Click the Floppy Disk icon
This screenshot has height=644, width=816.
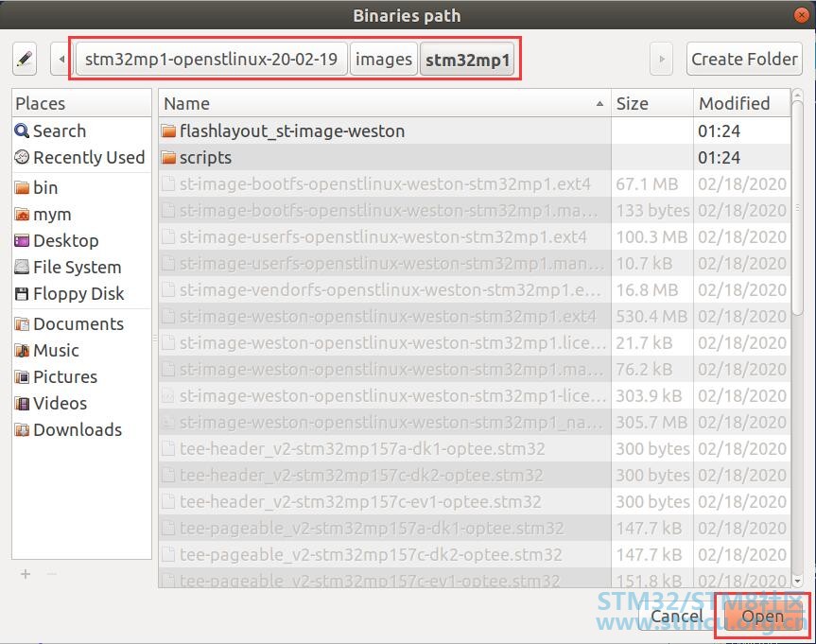(x=22, y=293)
